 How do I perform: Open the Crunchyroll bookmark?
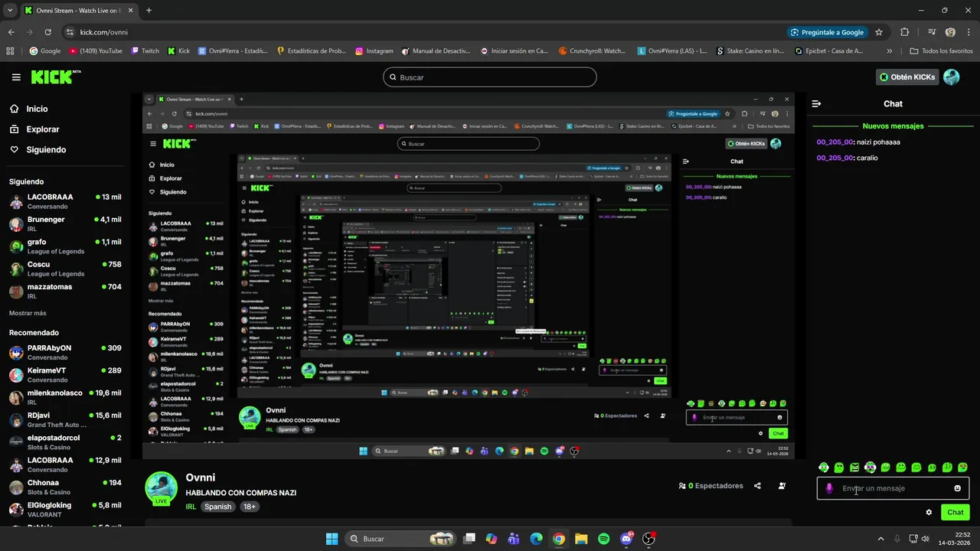(x=591, y=51)
